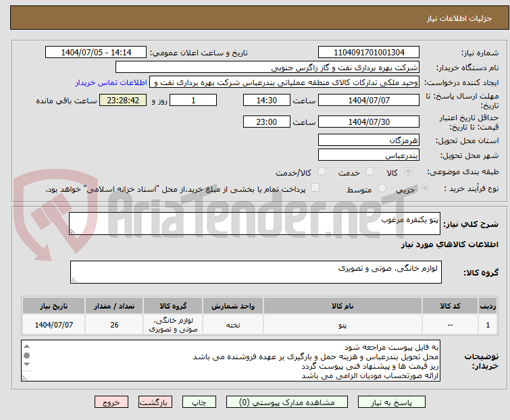This screenshot has height=420, width=510.
Task: Click the goods group cell لوازم خانگی، صوتی و تصویری
Action: tap(173, 324)
